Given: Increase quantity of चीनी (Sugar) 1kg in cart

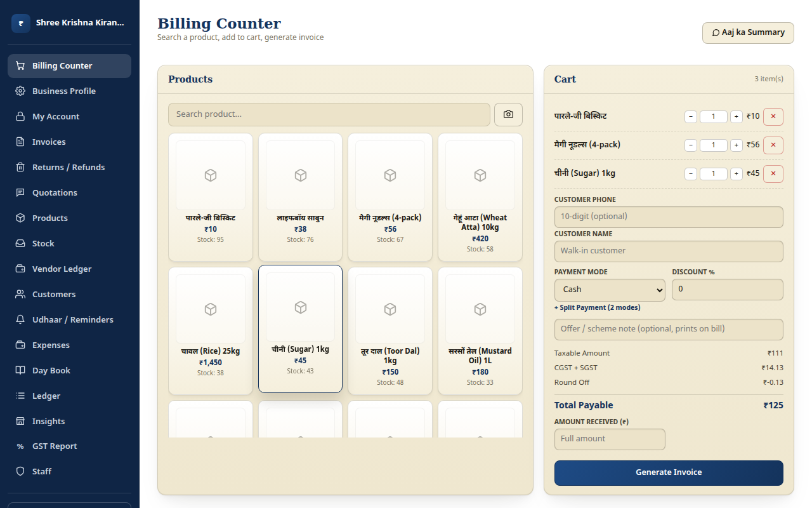Looking at the screenshot, I should click(736, 173).
